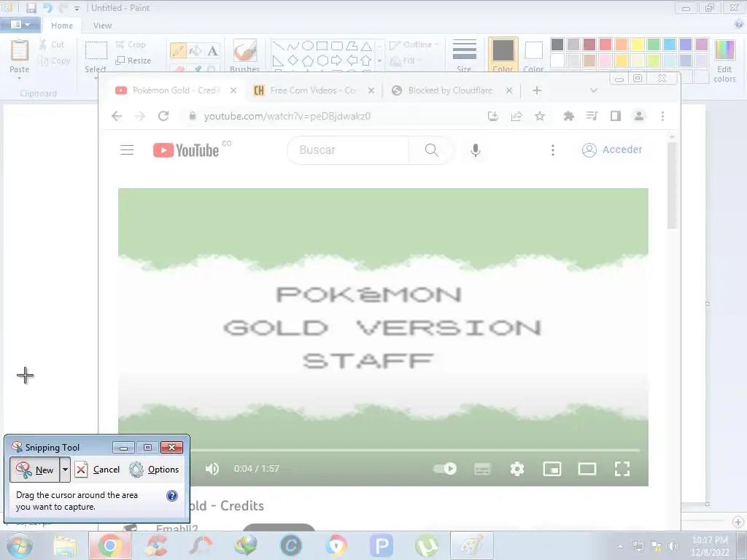Choose the triangle shape in Paint shapes gallery
This screenshot has width=747, height=560.
366,46
